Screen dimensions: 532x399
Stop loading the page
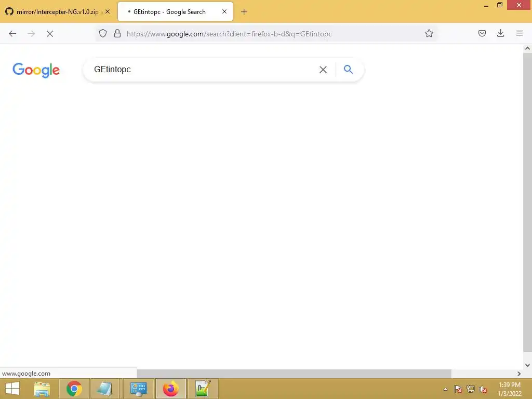click(x=50, y=34)
